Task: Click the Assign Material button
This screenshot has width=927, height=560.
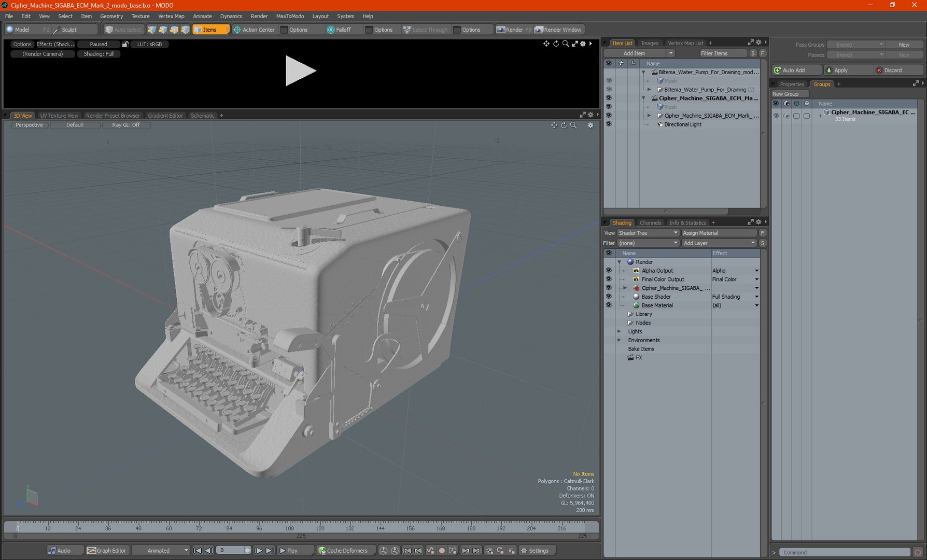Action: (x=719, y=233)
